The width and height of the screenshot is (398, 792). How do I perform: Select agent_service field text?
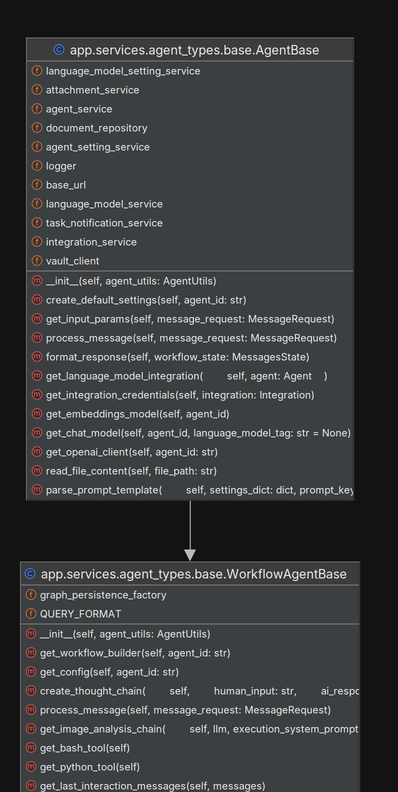coord(79,109)
